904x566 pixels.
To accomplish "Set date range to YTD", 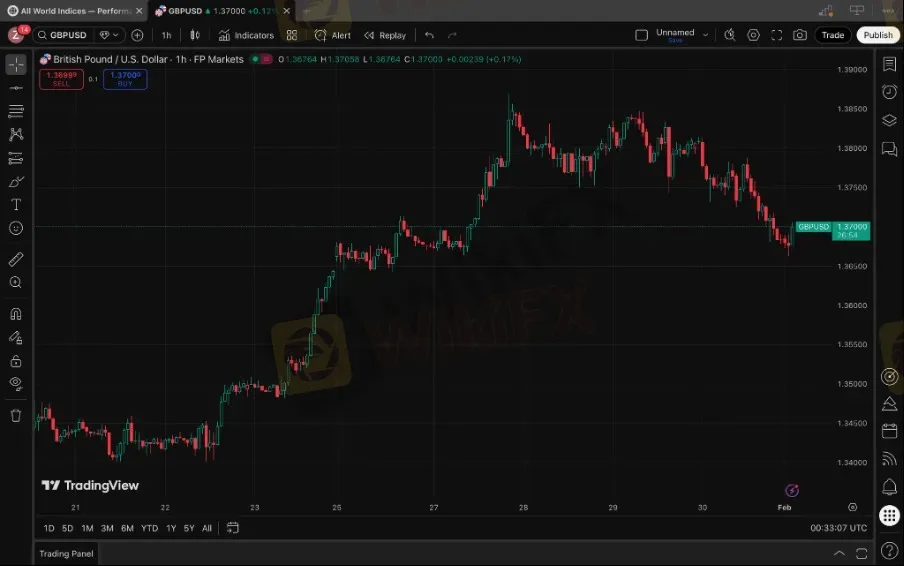I will tap(149, 528).
